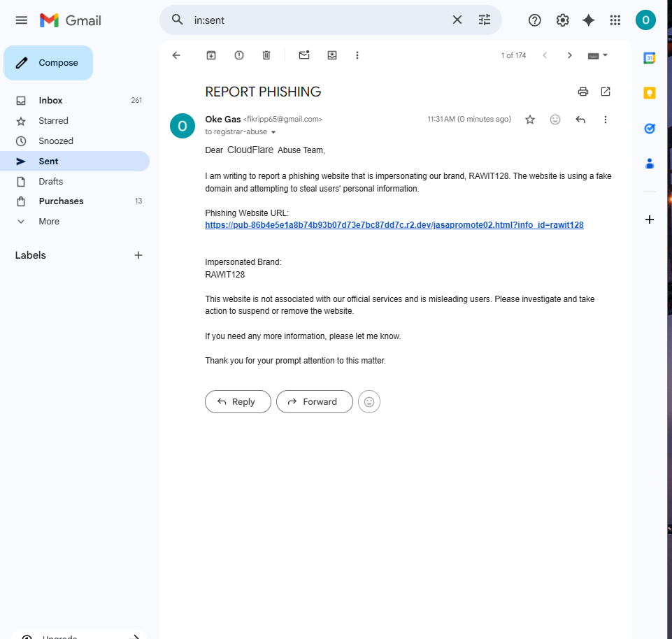This screenshot has width=672, height=639.
Task: Add emoji reaction below message
Action: click(x=369, y=401)
